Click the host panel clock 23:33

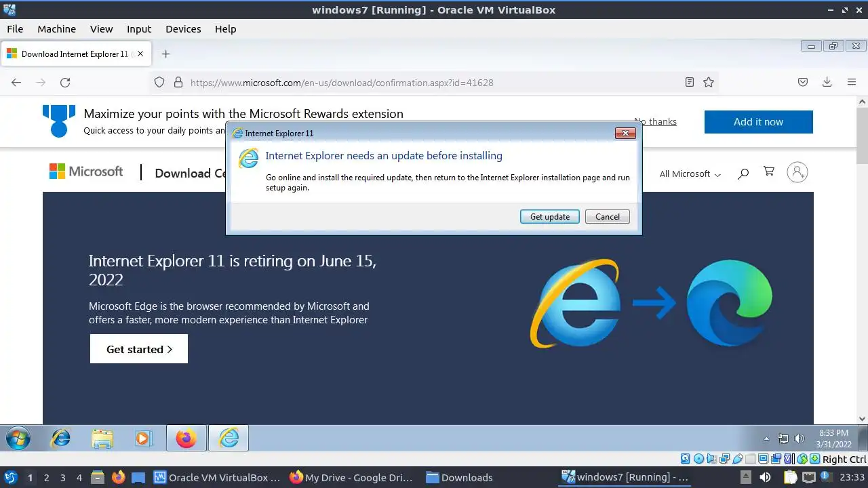pyautogui.click(x=851, y=477)
